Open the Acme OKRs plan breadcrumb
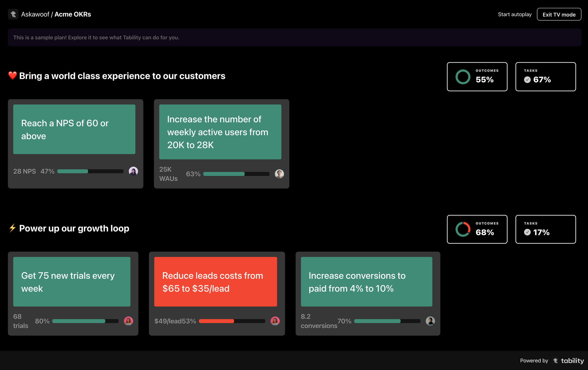This screenshot has width=588, height=370. [x=73, y=14]
